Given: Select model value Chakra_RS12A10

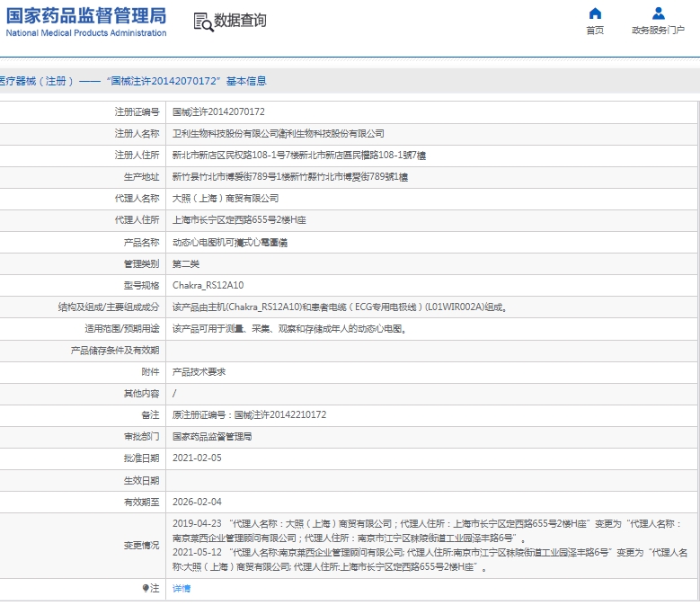Looking at the screenshot, I should coord(208,285).
